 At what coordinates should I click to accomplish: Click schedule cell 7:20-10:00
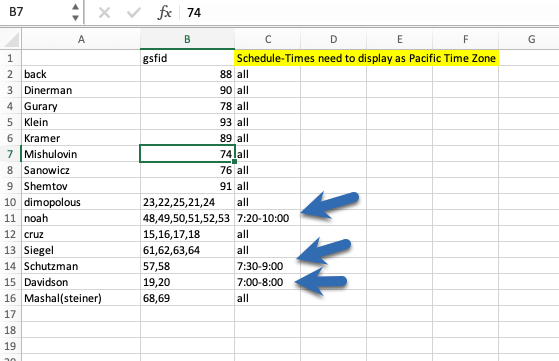point(268,218)
